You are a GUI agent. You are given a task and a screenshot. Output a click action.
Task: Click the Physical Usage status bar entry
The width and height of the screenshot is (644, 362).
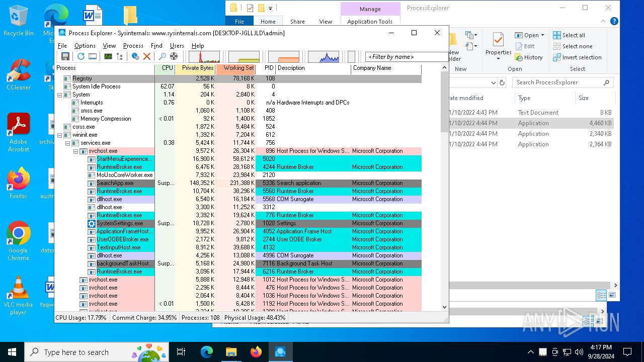255,318
